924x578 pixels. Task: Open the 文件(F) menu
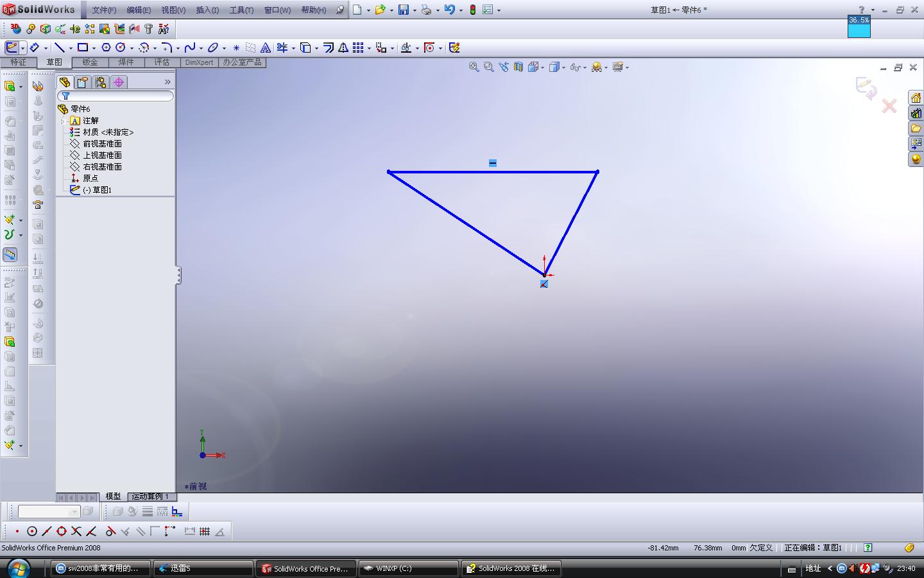pos(104,10)
